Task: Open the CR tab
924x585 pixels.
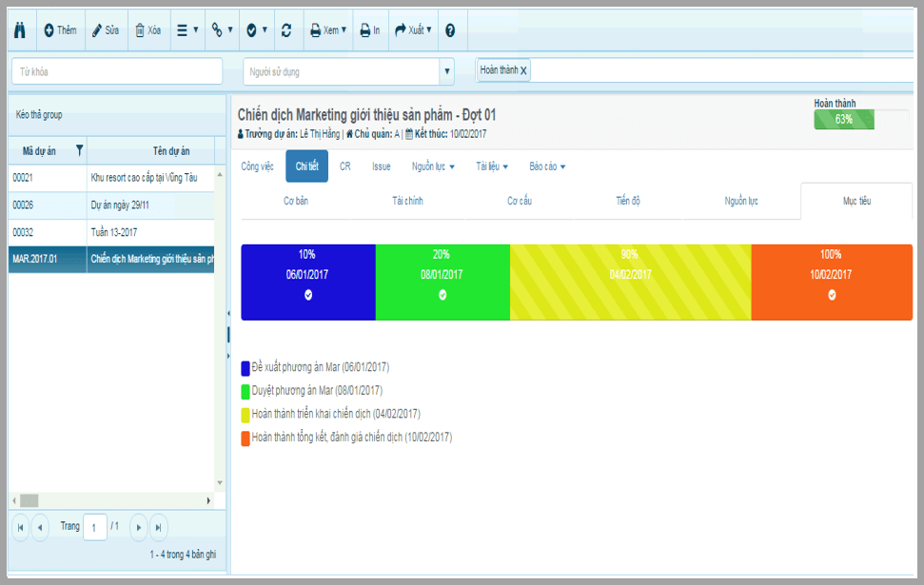Action: coord(345,166)
